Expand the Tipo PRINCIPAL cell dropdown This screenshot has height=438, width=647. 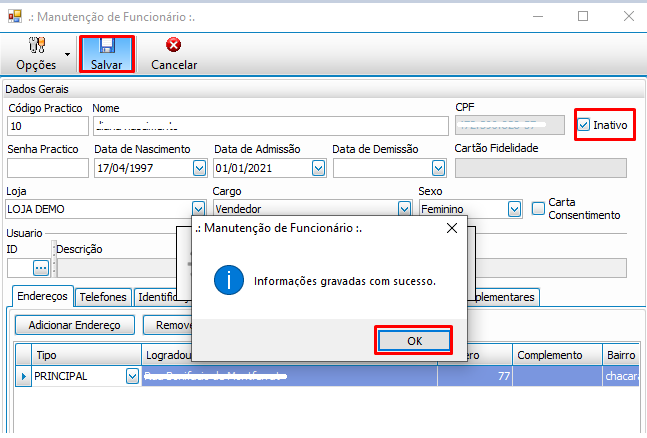pyautogui.click(x=132, y=376)
